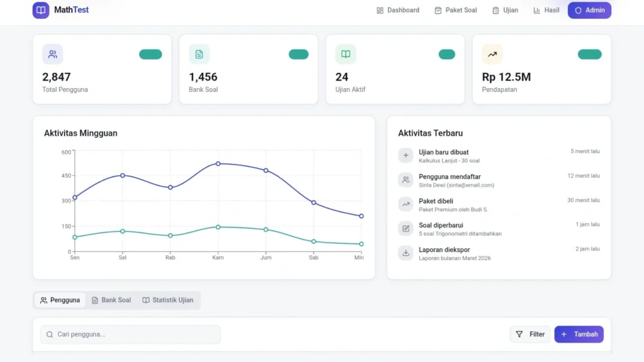Click the green badge on Pendapatan card
Viewport: 644px width, 362px height.
(x=590, y=54)
